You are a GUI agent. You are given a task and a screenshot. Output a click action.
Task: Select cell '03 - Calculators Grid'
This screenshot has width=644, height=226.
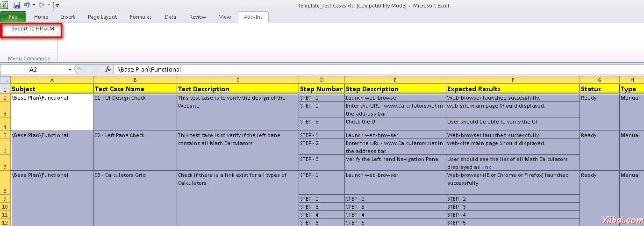[x=135, y=199]
